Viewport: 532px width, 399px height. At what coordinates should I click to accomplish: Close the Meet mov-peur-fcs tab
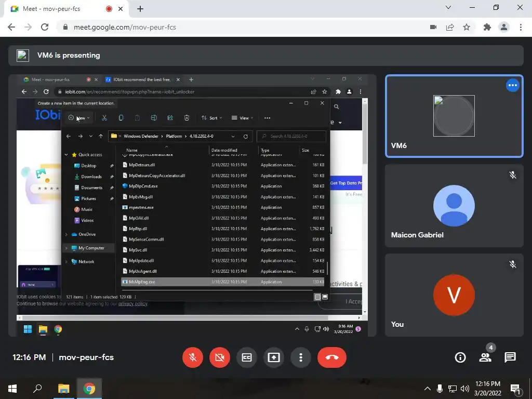[121, 9]
